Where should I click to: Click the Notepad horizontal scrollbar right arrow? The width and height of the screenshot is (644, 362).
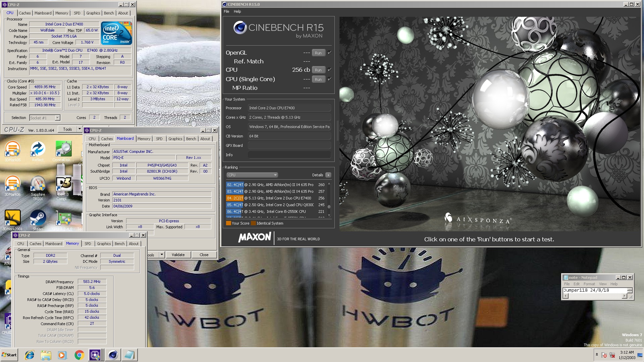[x=624, y=296]
